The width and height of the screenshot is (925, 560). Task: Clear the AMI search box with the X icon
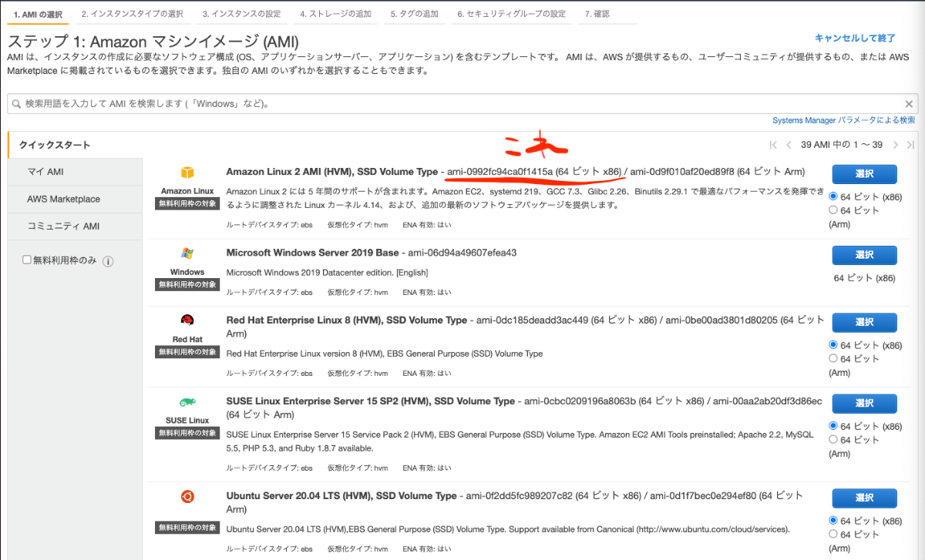(x=909, y=104)
